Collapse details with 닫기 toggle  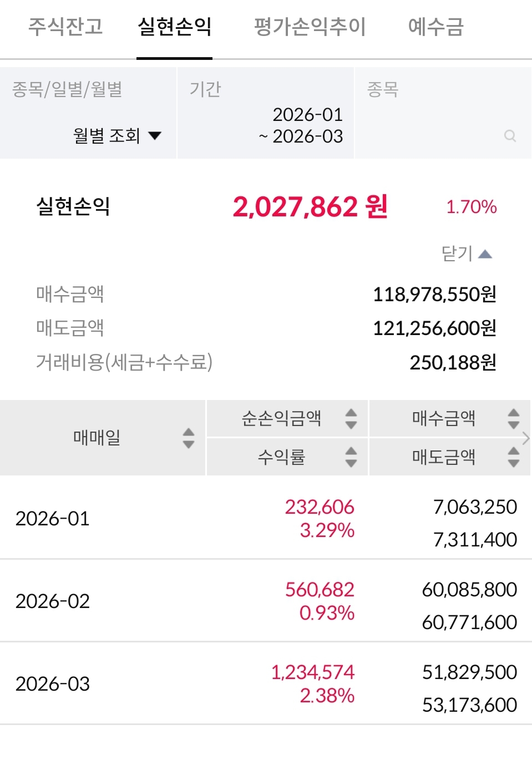467,254
